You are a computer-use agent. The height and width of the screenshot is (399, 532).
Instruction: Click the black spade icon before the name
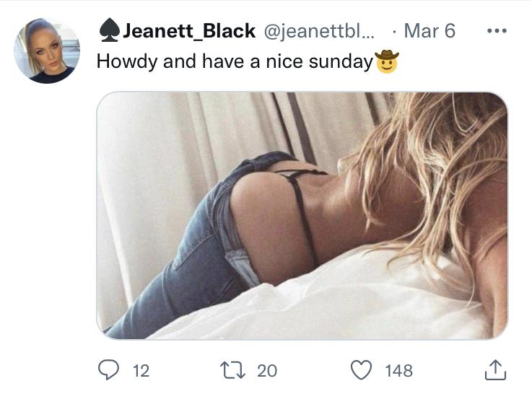[x=109, y=30]
